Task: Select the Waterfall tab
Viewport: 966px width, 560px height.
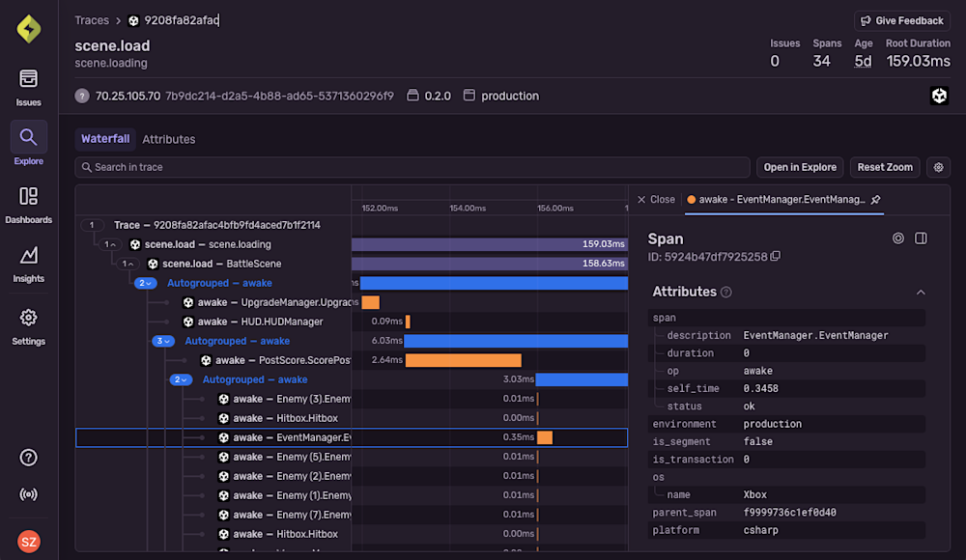Action: point(105,139)
